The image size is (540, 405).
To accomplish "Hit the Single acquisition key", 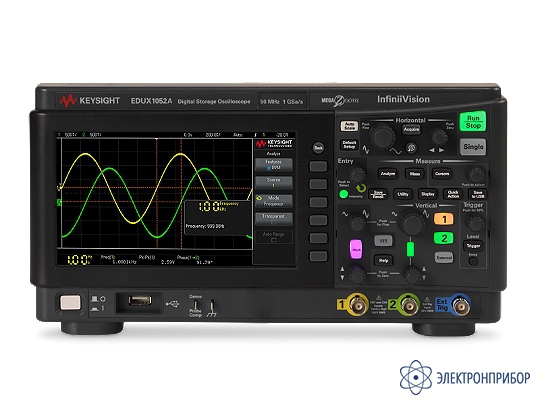I will point(473,147).
